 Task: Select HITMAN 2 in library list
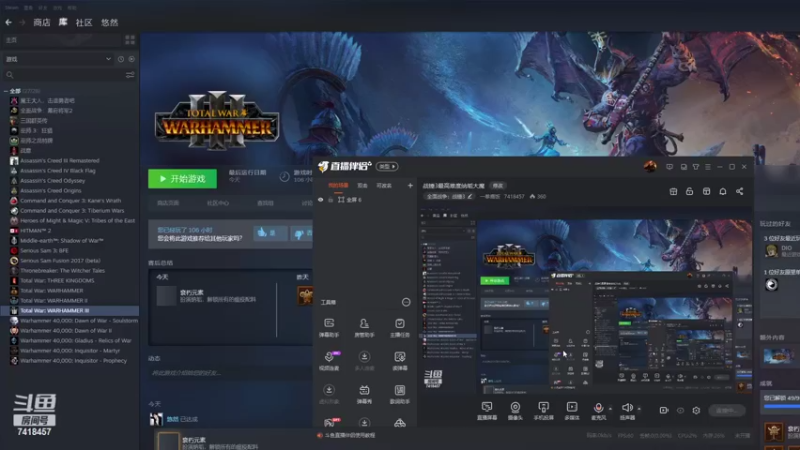pos(36,231)
